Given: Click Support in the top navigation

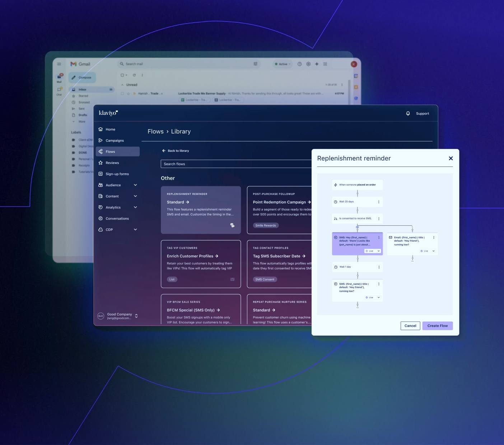Looking at the screenshot, I should pyautogui.click(x=423, y=113).
